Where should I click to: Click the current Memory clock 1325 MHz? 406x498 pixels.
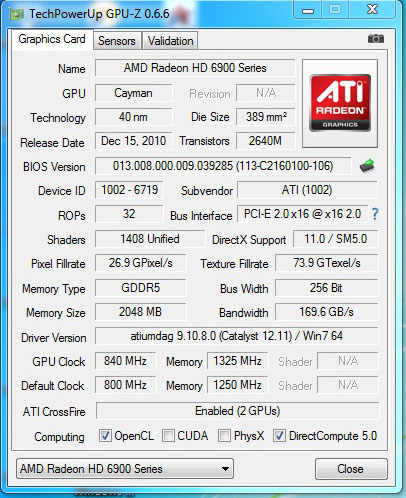[237, 361]
